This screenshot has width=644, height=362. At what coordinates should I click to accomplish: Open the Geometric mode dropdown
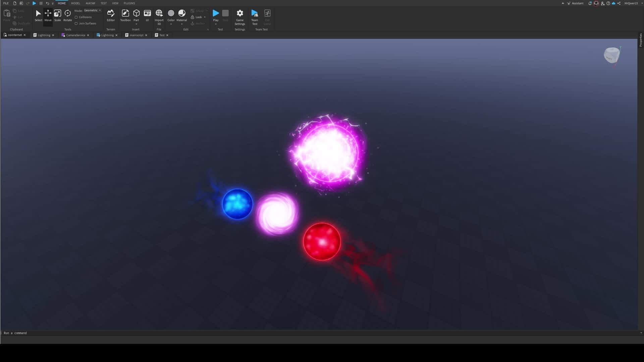coord(92,10)
